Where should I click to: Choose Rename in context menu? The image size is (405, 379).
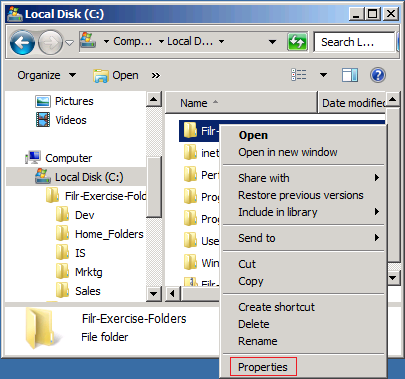point(258,341)
